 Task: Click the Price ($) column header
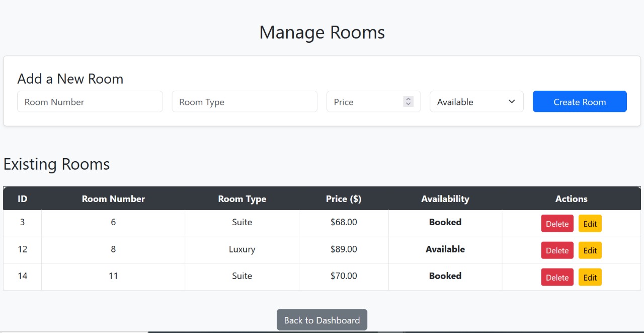344,198
